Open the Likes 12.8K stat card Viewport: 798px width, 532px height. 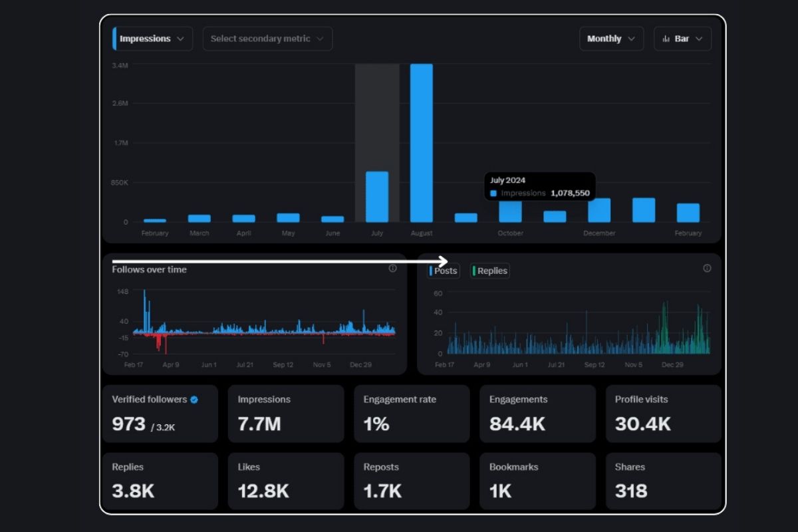[286, 481]
